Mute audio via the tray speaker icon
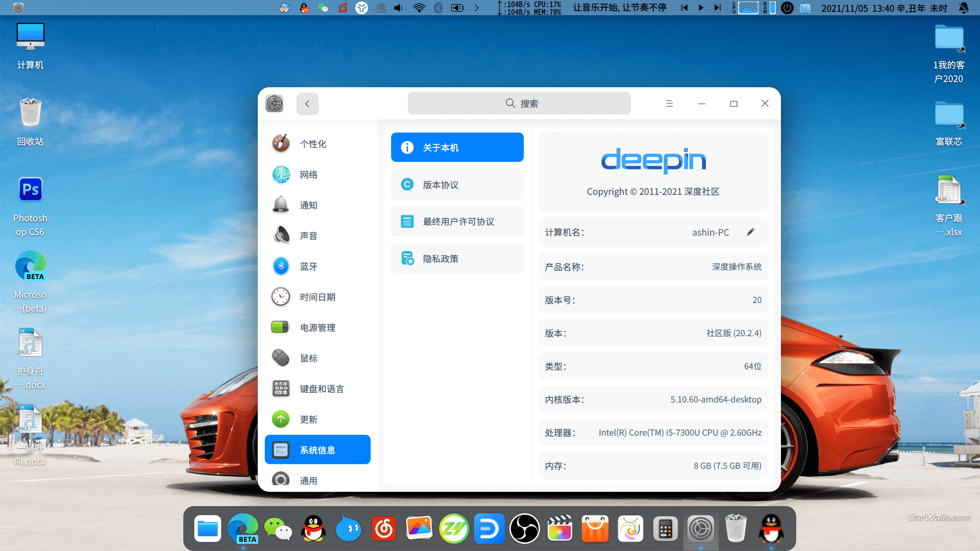 point(398,8)
